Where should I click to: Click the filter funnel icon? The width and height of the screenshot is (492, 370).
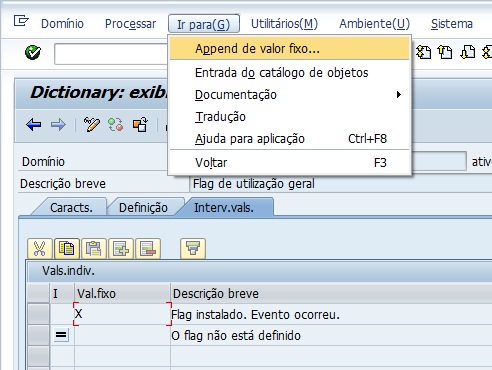tap(193, 249)
